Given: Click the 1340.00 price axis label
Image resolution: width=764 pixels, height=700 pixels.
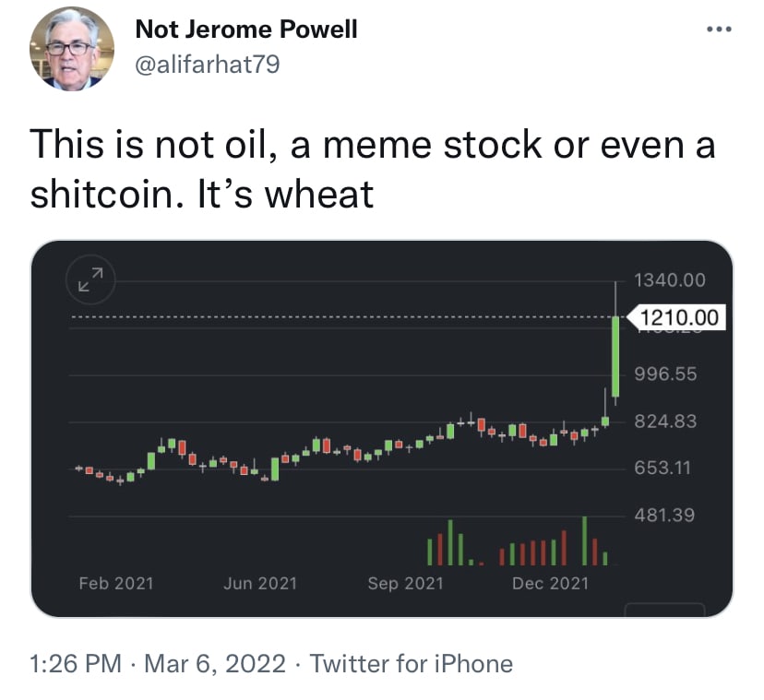Looking at the screenshot, I should pyautogui.click(x=670, y=279).
